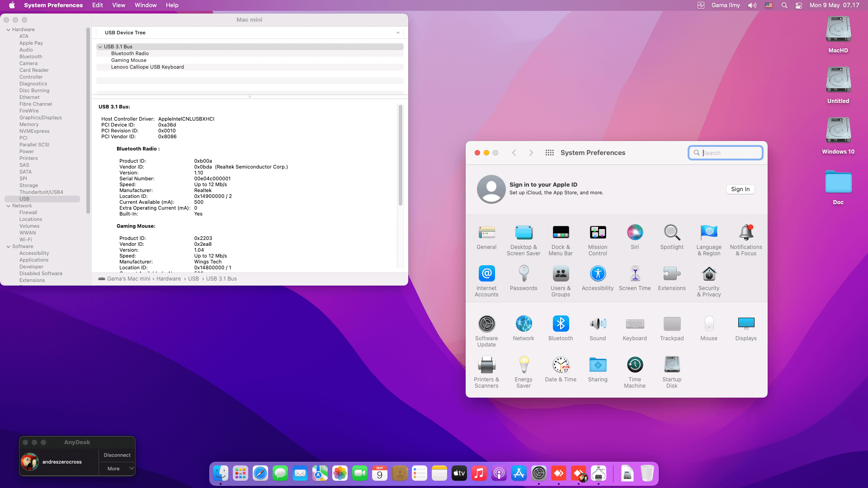Open Spotlight preferences
This screenshot has width=868, height=488.
pos(672,237)
